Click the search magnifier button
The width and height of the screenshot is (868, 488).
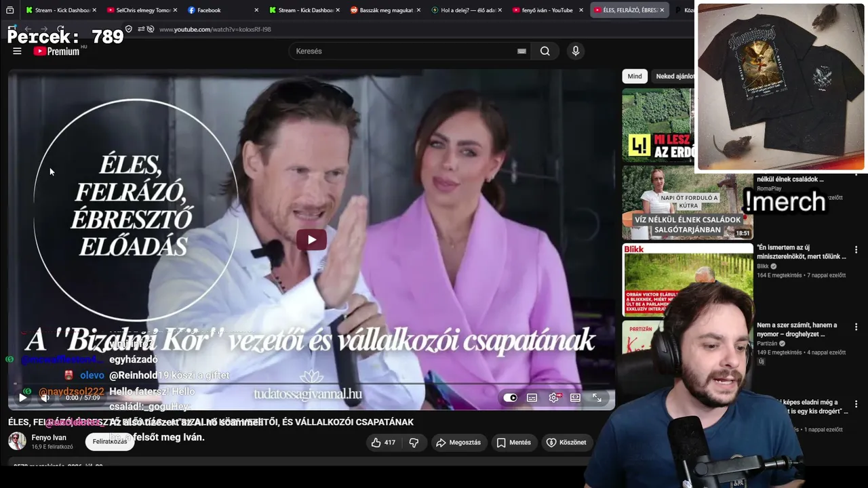coord(545,51)
